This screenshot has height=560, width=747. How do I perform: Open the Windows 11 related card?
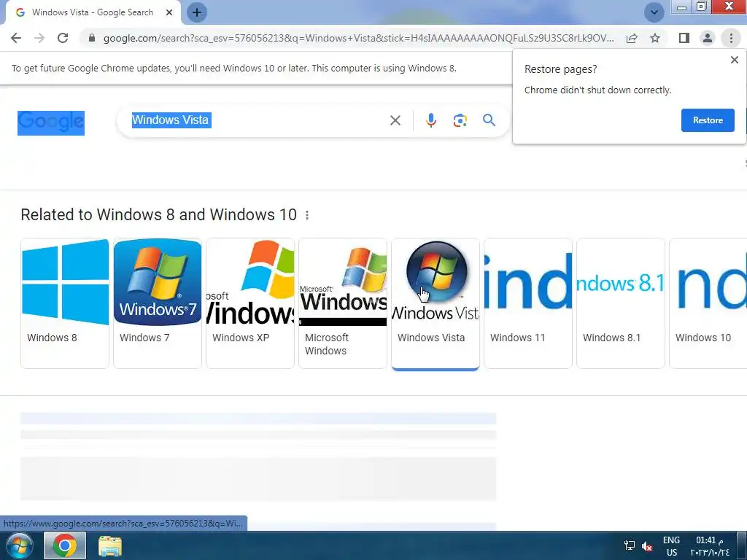[x=528, y=303]
